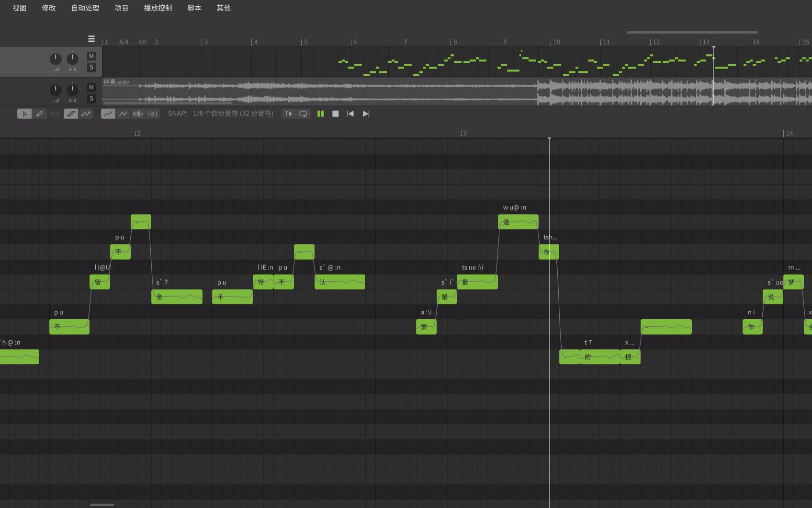This screenshot has height=508, width=812.
Task: Jump to the end with skip-forward button
Action: pyautogui.click(x=366, y=114)
